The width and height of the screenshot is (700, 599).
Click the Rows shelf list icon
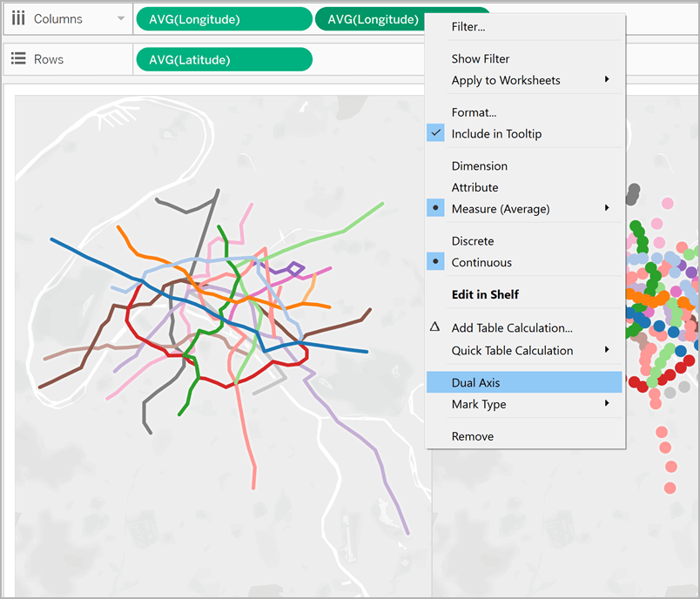[x=20, y=58]
